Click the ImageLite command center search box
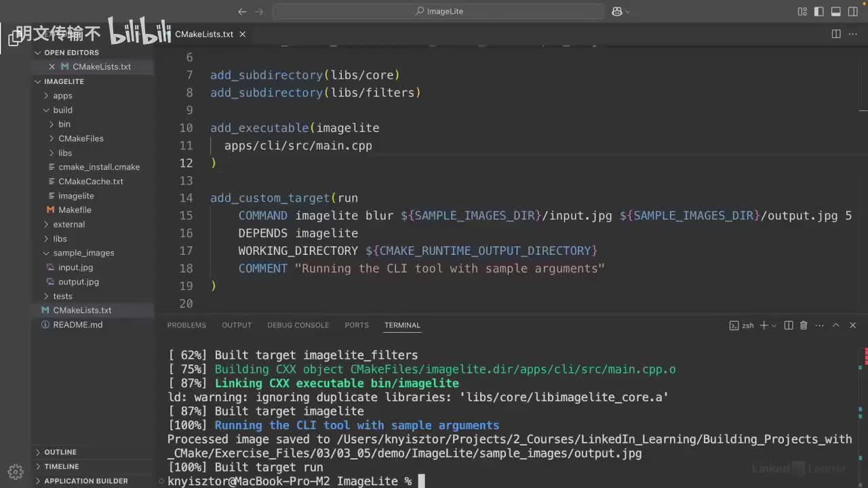 pos(439,12)
